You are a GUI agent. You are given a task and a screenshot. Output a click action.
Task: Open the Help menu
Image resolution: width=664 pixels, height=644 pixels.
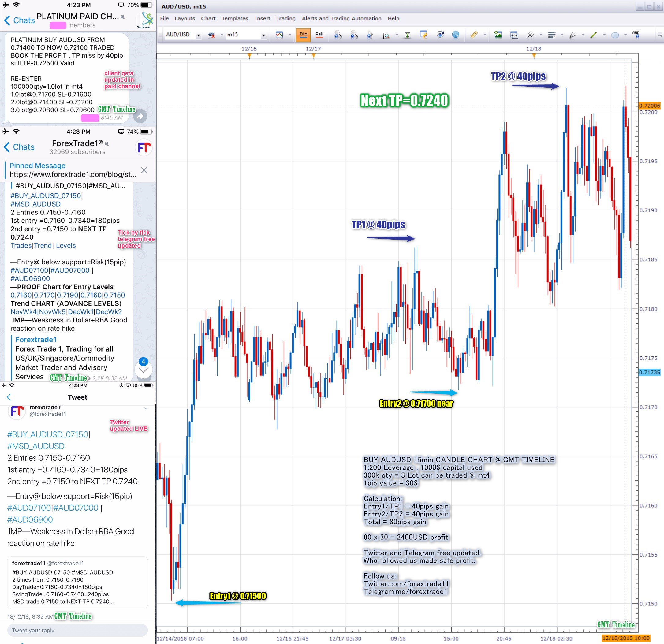tap(393, 19)
